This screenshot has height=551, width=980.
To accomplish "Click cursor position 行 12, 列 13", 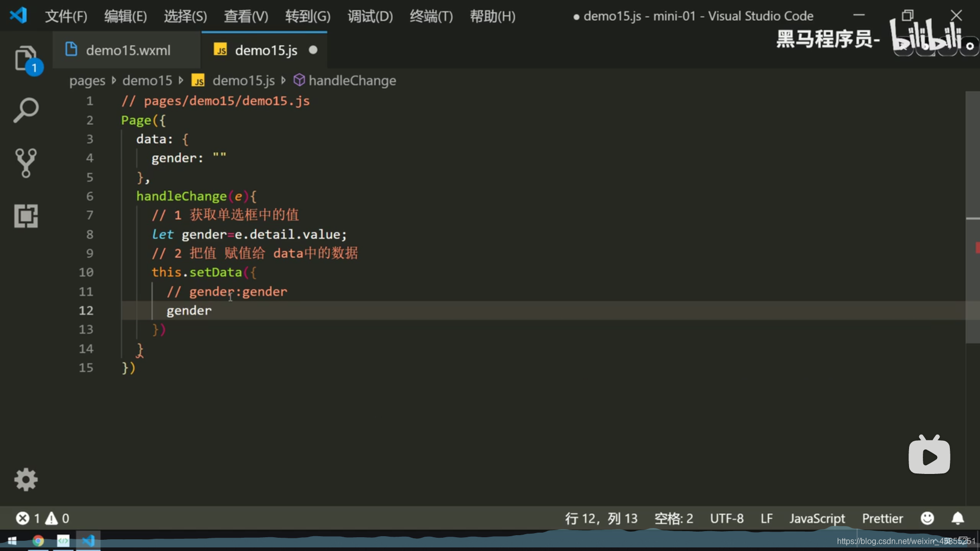I will 601,518.
